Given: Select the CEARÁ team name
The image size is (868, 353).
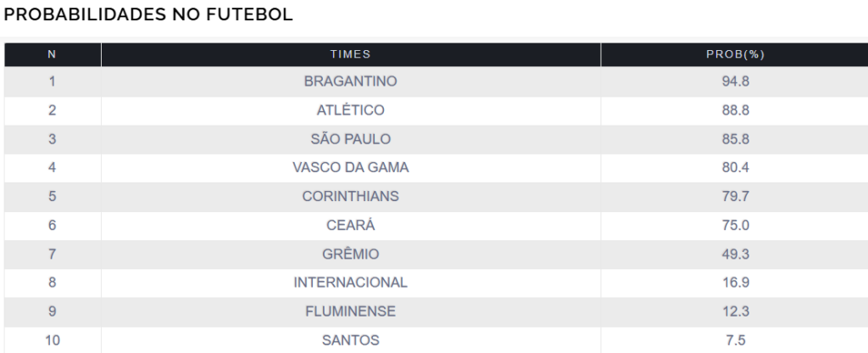Looking at the screenshot, I should click(350, 226).
